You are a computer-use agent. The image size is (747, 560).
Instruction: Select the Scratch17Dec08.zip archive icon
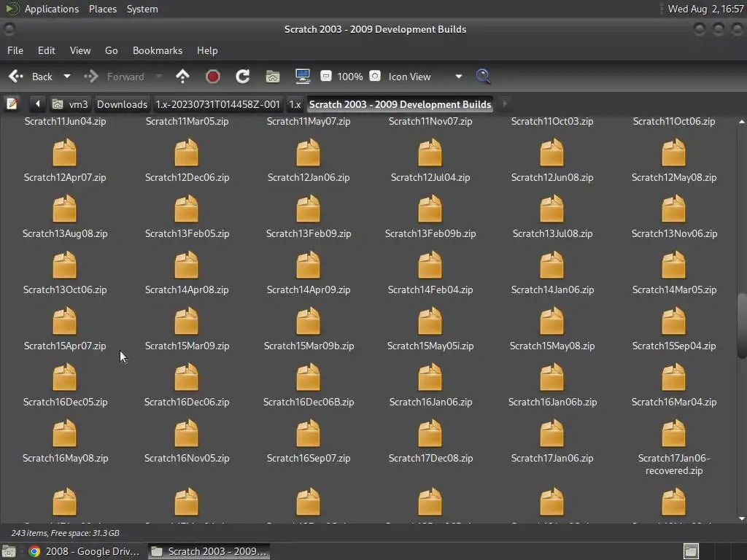[x=430, y=433]
